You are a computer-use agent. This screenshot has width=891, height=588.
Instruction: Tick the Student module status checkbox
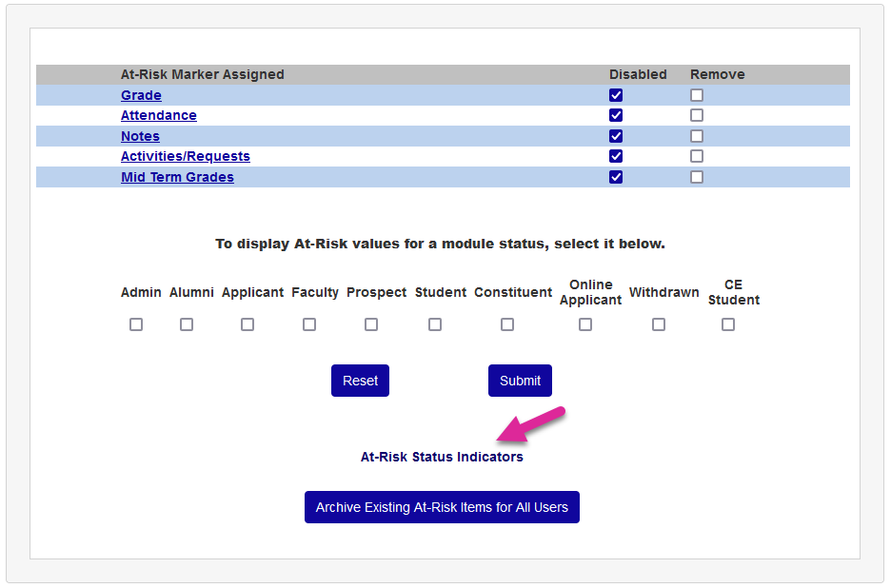pos(435,324)
